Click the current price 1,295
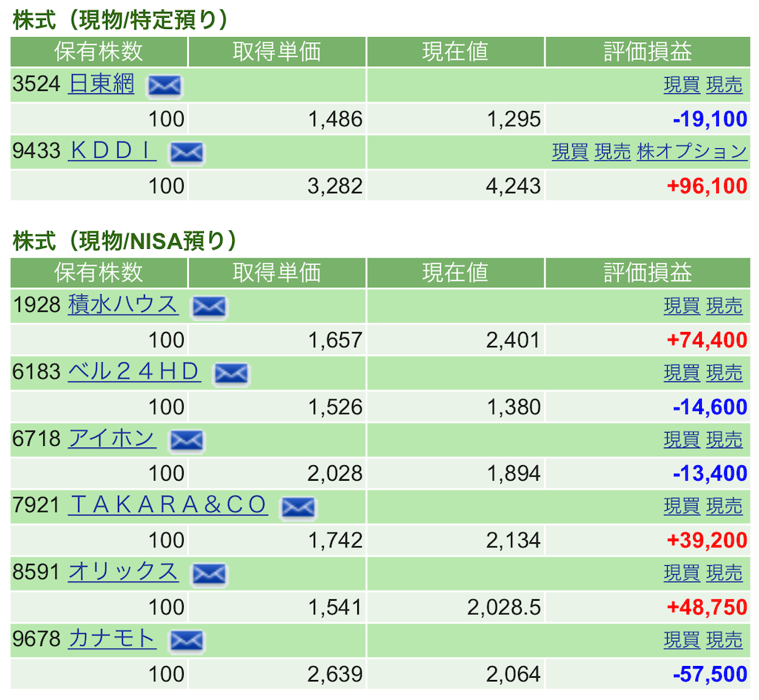Screen dimensions: 759x700 513,119
